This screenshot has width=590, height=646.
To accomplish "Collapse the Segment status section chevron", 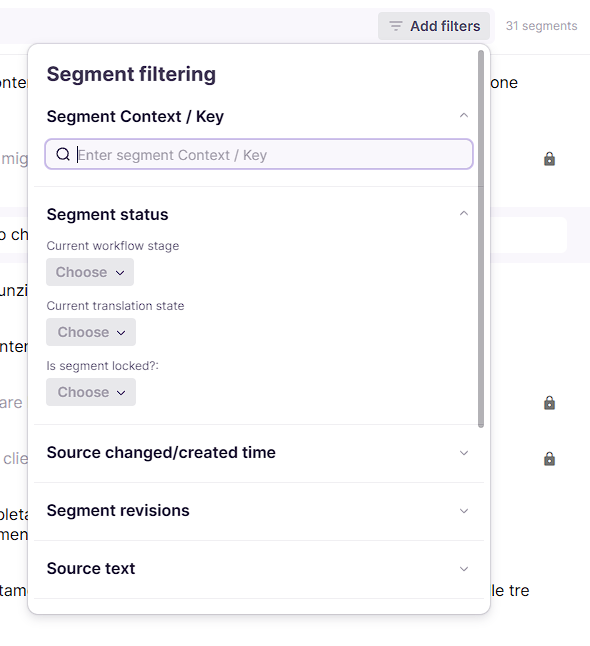I will [464, 213].
